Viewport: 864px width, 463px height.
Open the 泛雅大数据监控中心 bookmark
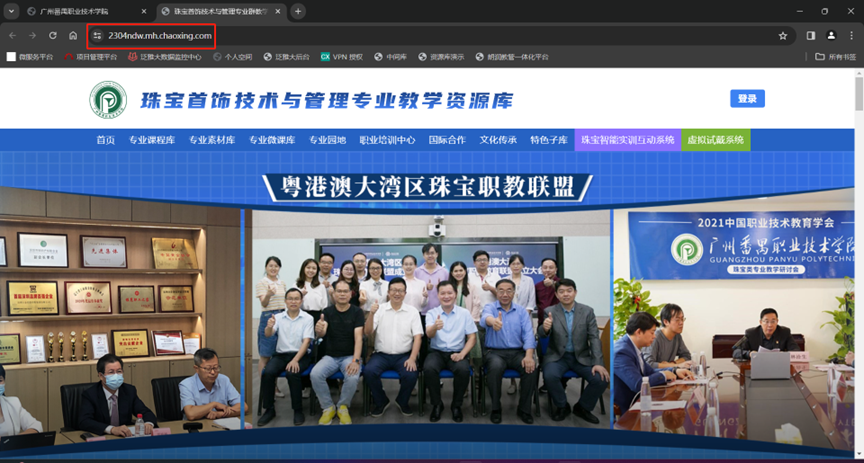point(165,57)
